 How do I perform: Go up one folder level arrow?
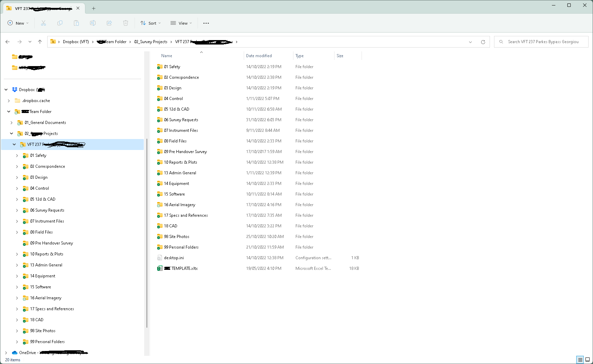click(40, 42)
